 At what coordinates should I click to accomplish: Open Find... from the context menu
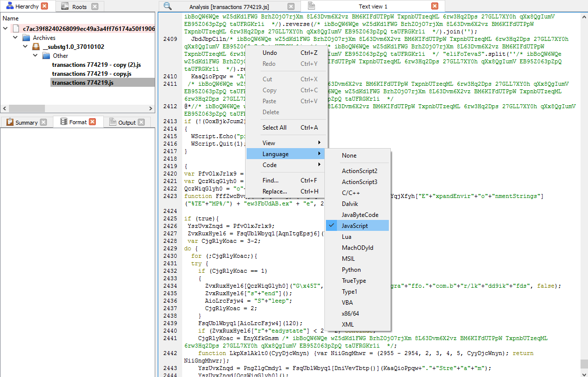point(287,180)
